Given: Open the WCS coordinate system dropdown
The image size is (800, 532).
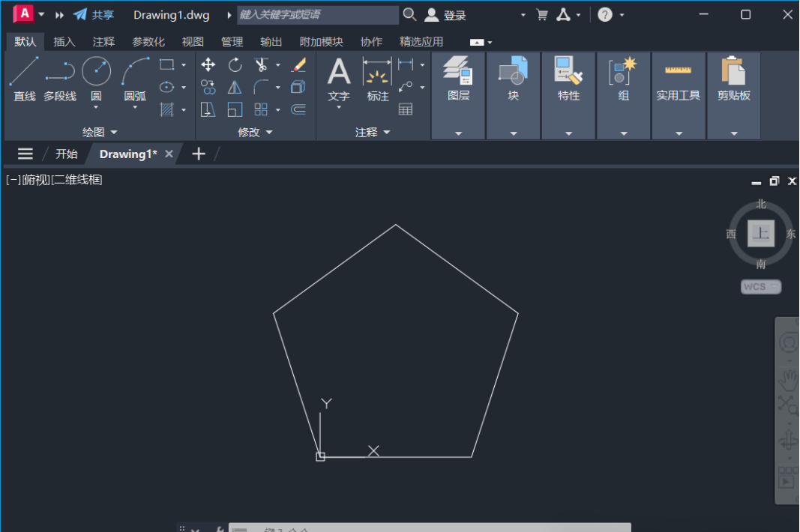Looking at the screenshot, I should pos(761,287).
